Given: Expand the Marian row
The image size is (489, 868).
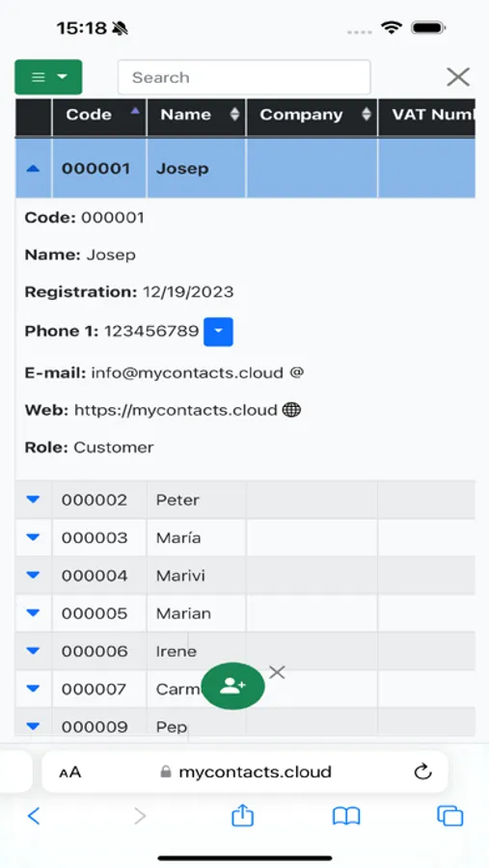Looking at the screenshot, I should click(x=33, y=613).
